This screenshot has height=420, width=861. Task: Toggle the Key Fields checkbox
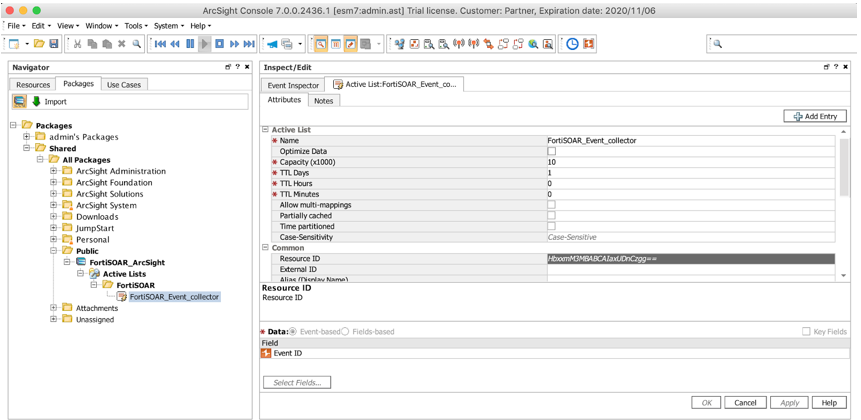click(x=806, y=332)
